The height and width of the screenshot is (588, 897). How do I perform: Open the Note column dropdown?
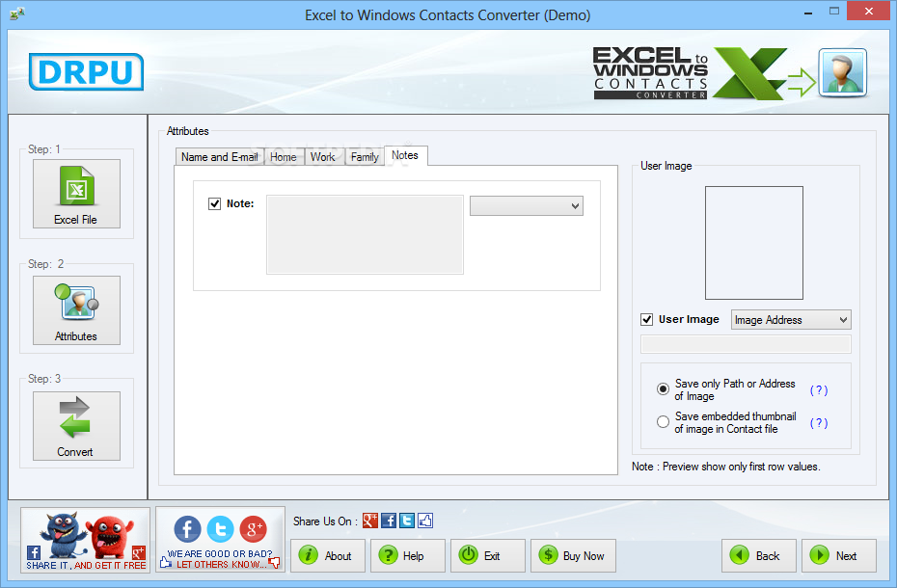(527, 206)
